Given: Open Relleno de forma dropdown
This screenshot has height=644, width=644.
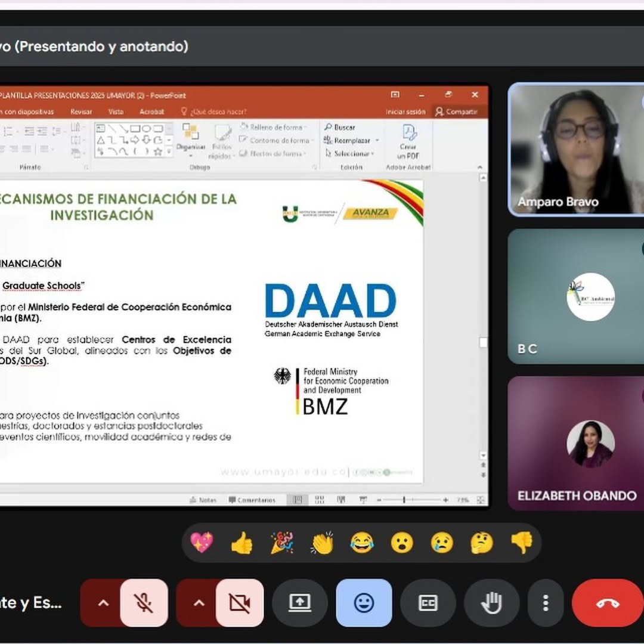Looking at the screenshot, I should pos(274,128).
